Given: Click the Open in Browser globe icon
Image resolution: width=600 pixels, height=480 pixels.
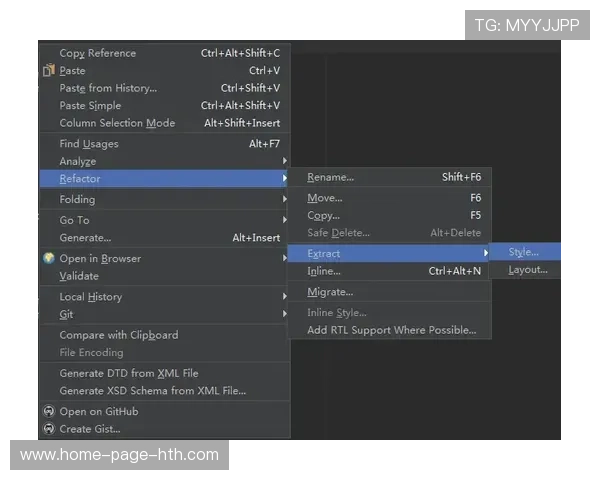Looking at the screenshot, I should tap(48, 259).
